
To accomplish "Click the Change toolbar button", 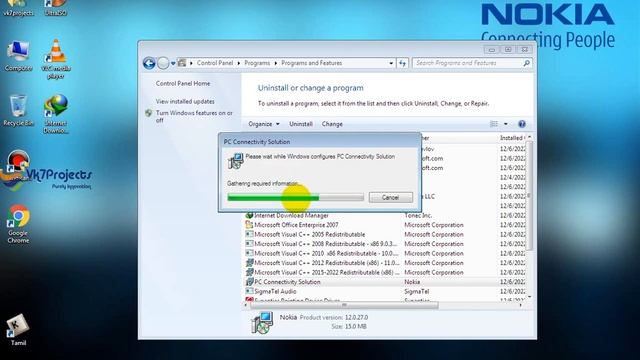I will pyautogui.click(x=332, y=124).
